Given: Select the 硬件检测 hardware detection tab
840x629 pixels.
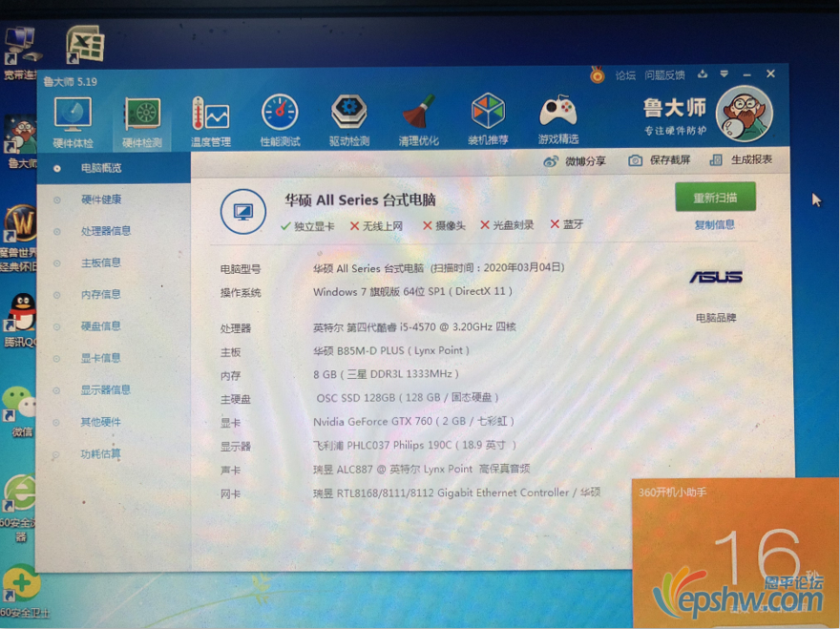Looking at the screenshot, I should point(142,123).
